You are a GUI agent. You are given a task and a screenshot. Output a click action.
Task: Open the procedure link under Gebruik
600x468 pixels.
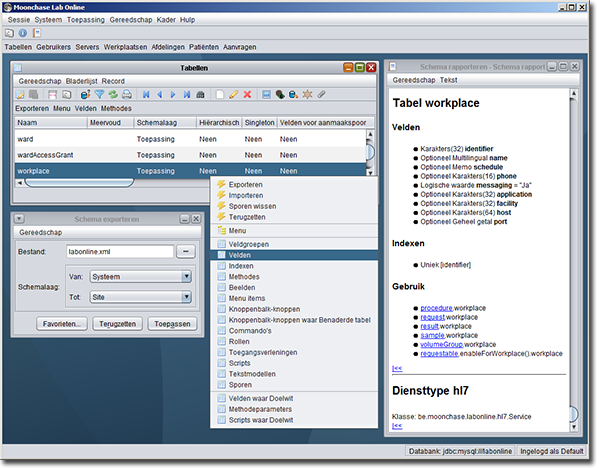point(436,308)
